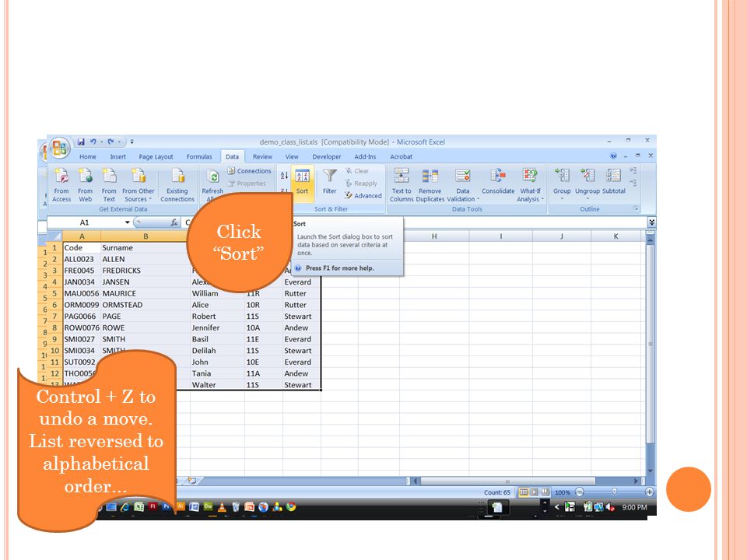Select the Review ribbon tab
The height and width of the screenshot is (560, 747).
coord(262,156)
